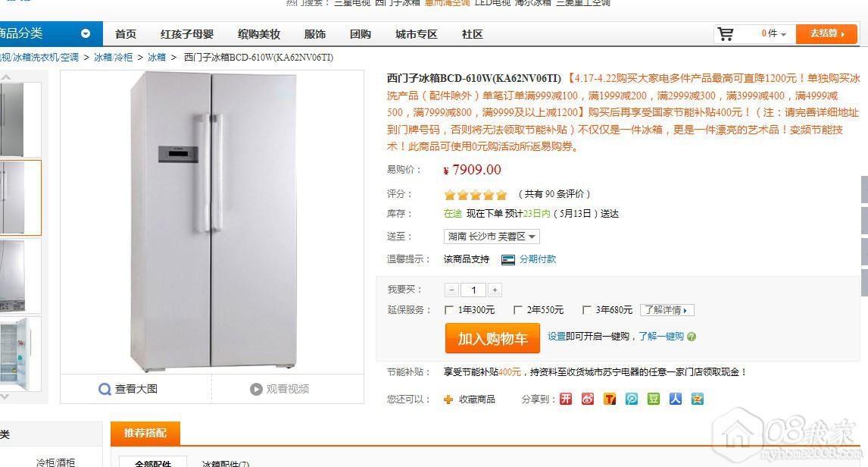Viewport: 868px width, 467px height.
Task: Check the 3年680元 extended warranty box
Action: coord(587,310)
